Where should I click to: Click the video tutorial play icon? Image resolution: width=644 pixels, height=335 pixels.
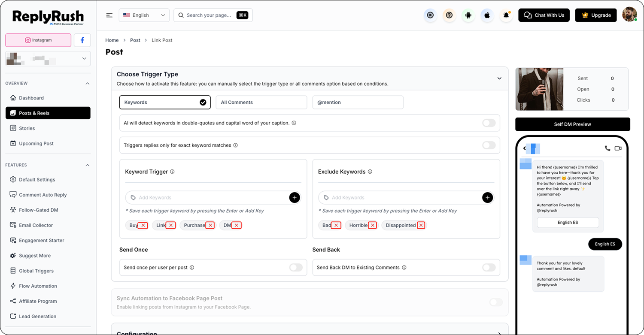click(x=430, y=15)
